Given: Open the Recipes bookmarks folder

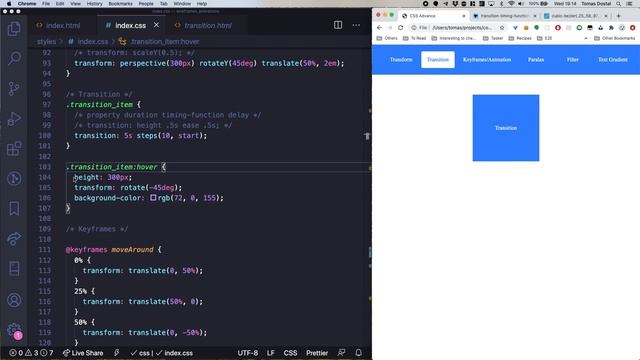Looking at the screenshot, I should (520, 38).
